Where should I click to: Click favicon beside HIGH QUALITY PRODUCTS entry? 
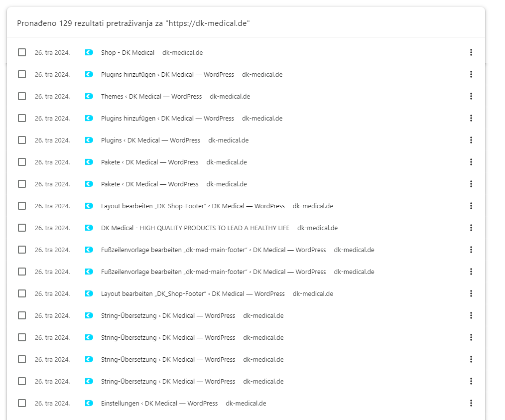pyautogui.click(x=89, y=228)
